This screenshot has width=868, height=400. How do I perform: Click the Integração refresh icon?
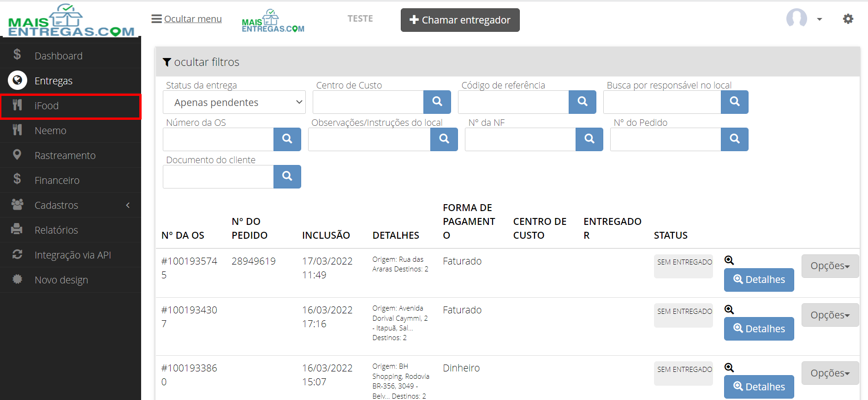[17, 254]
